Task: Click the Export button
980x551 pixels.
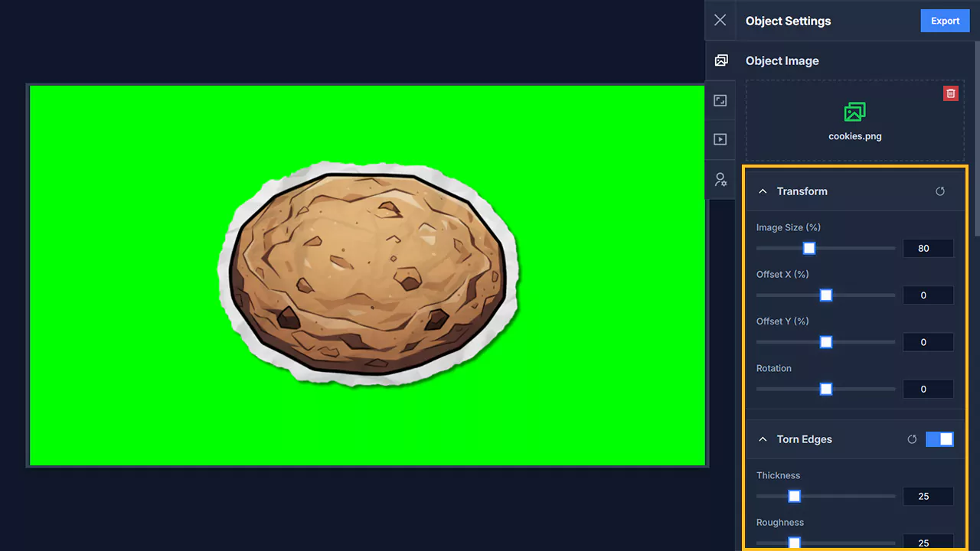Action: coord(945,21)
